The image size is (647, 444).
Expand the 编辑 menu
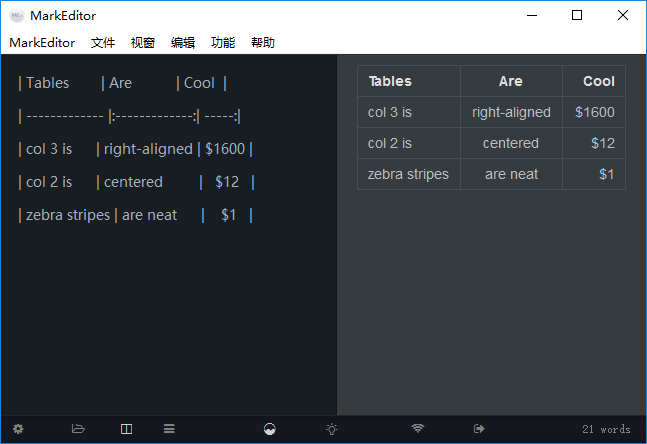[x=183, y=43]
